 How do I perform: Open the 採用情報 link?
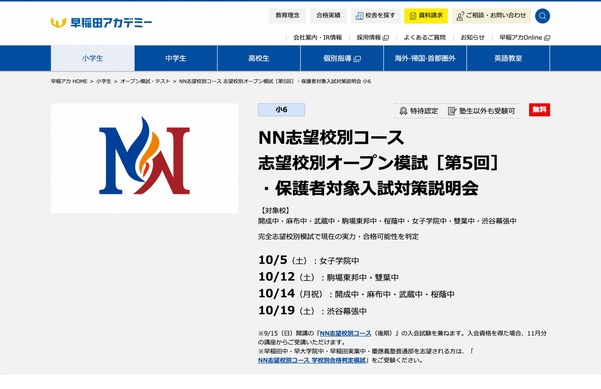[373, 38]
